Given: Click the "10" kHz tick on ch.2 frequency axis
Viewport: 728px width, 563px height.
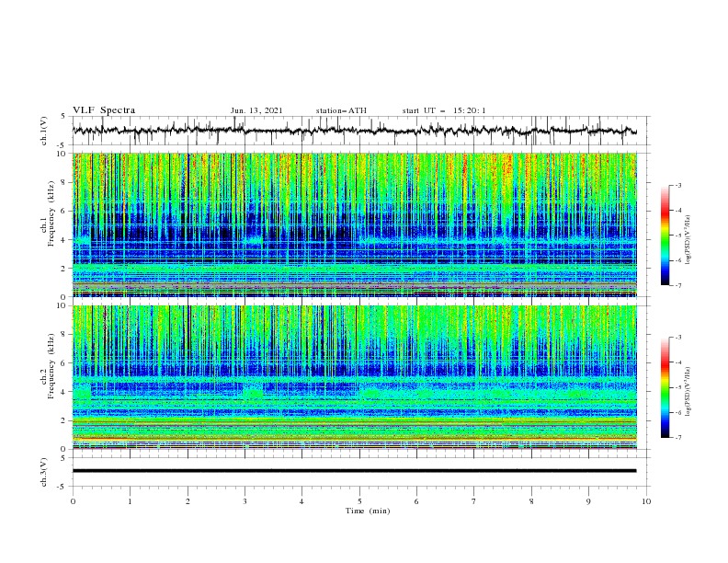Looking at the screenshot, I should tap(63, 305).
